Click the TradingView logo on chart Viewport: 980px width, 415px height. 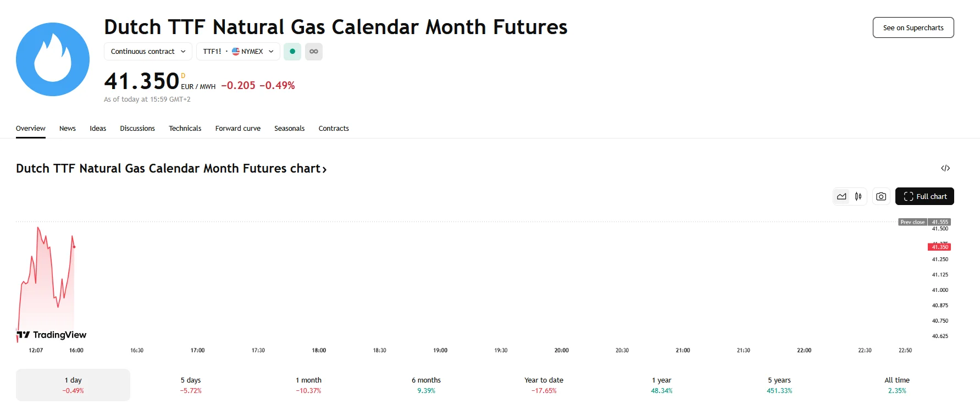(x=52, y=335)
